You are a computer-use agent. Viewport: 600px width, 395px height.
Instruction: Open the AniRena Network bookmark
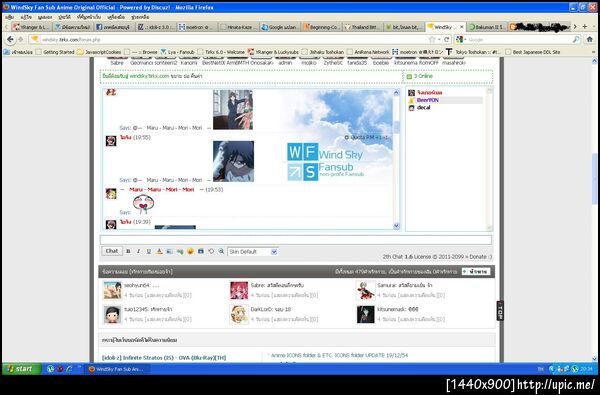point(368,52)
